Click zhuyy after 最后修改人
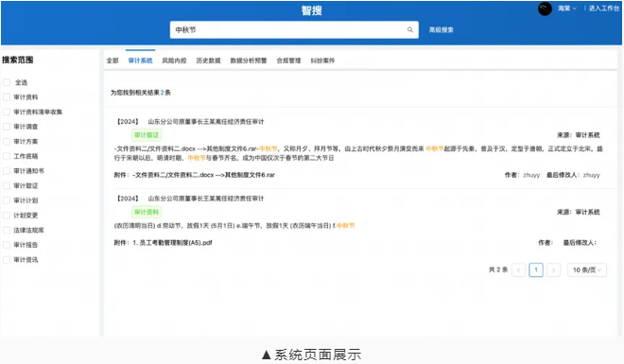624x364 pixels. coord(591,175)
